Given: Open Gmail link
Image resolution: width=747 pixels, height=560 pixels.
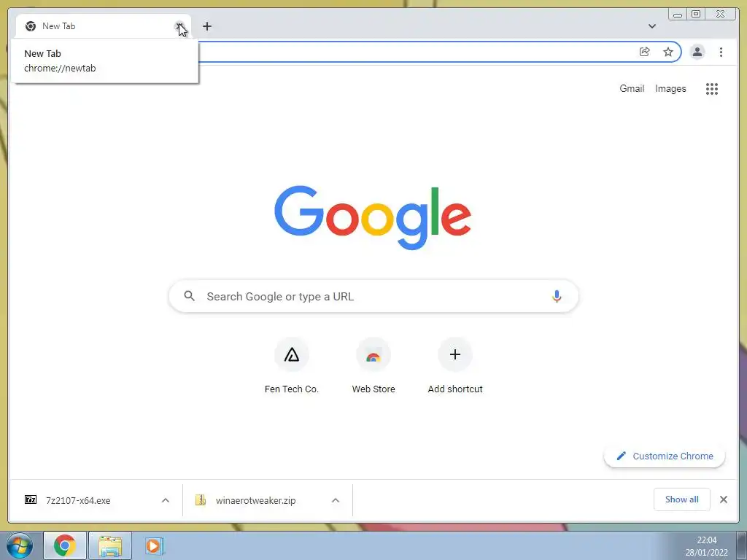Looking at the screenshot, I should tap(632, 88).
